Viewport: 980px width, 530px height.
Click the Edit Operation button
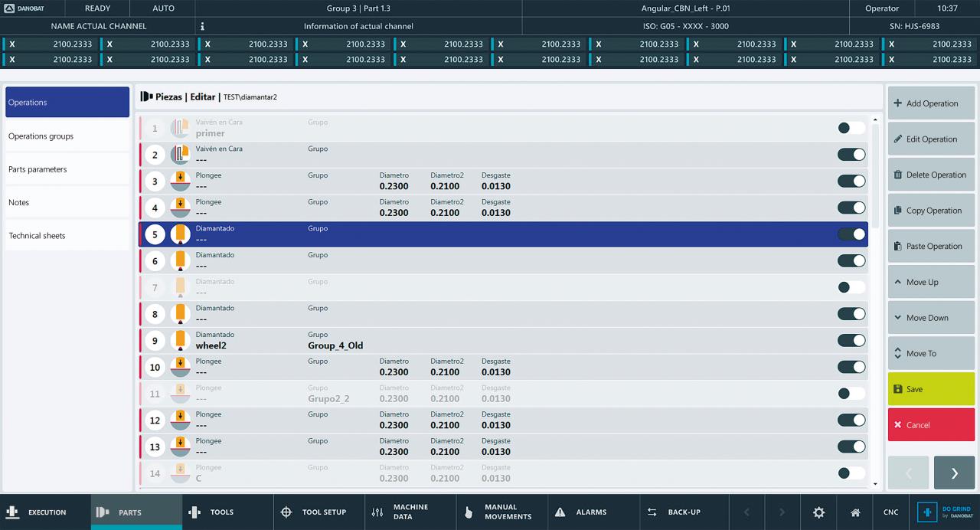coord(931,139)
